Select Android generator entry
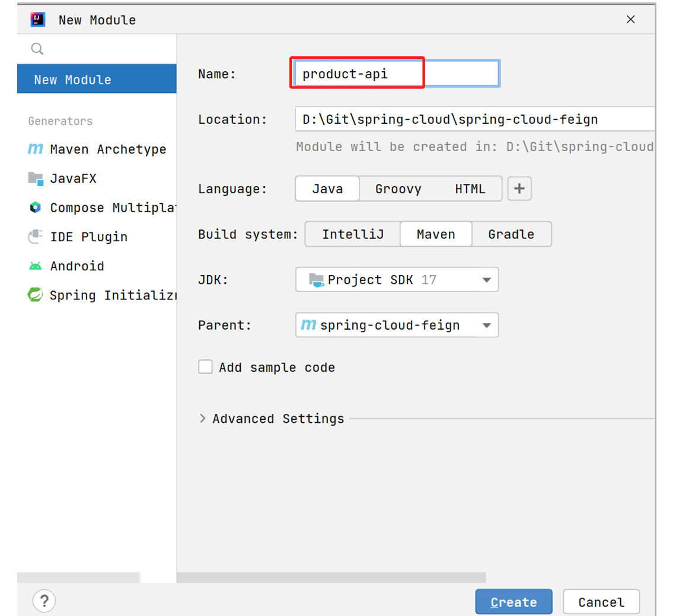Image resolution: width=673 pixels, height=616 pixels. point(97,266)
